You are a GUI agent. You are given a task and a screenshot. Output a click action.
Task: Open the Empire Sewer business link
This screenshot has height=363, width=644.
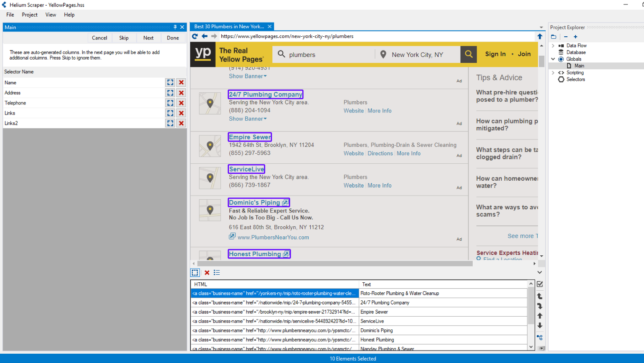pos(250,137)
